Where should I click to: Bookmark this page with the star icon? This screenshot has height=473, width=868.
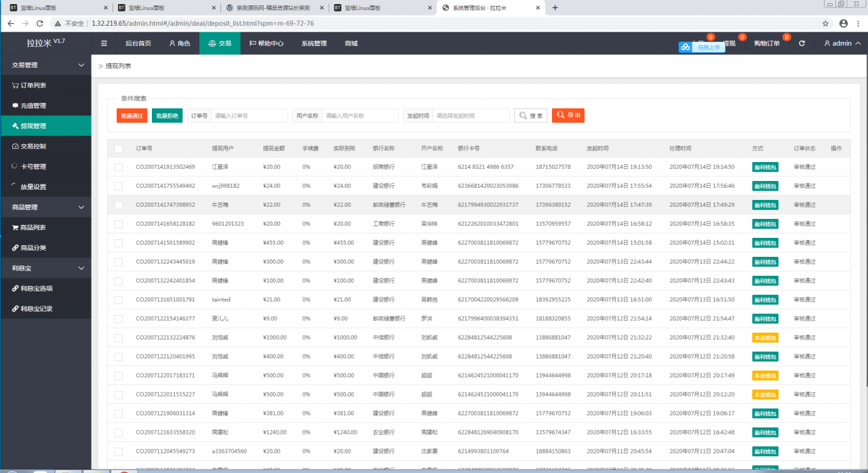pos(825,23)
